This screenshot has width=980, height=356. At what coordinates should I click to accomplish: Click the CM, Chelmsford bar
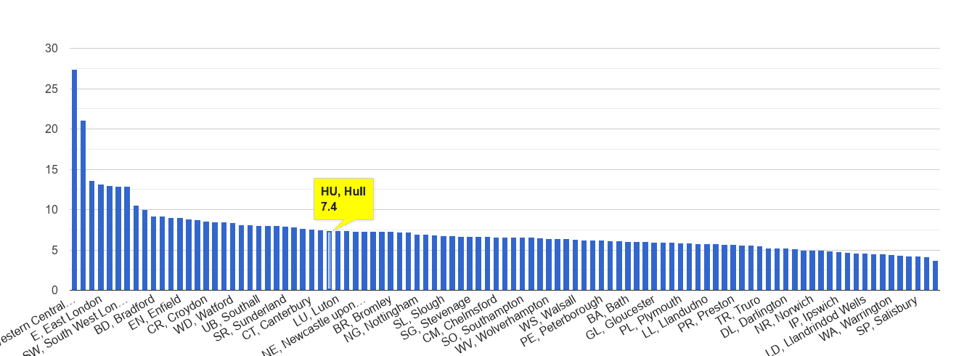496,264
